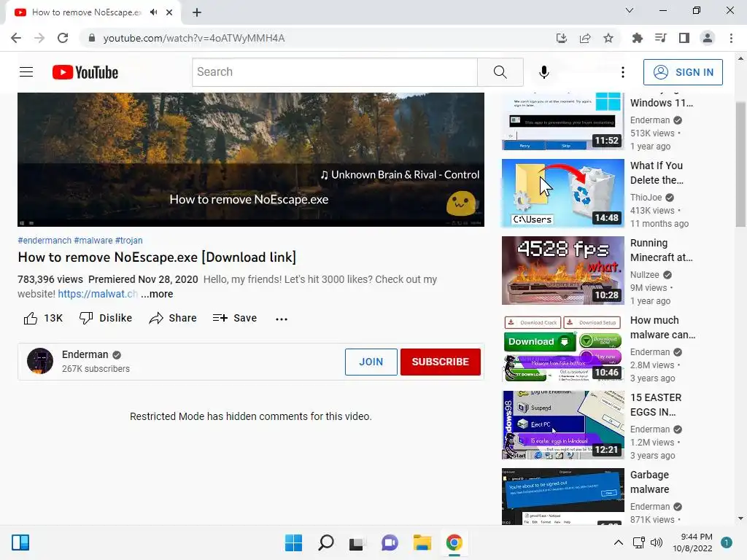The width and height of the screenshot is (747, 560).
Task: Open YouTube settings three-dot menu
Action: [623, 72]
